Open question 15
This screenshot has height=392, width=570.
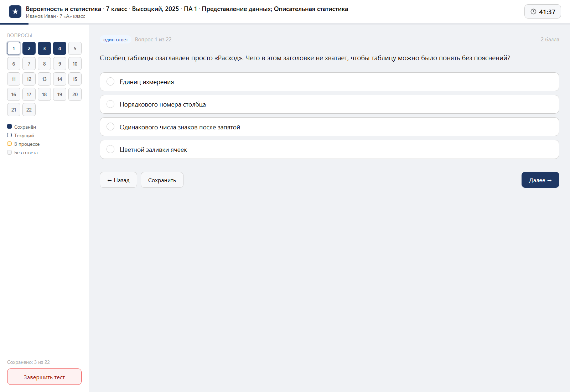click(x=75, y=79)
